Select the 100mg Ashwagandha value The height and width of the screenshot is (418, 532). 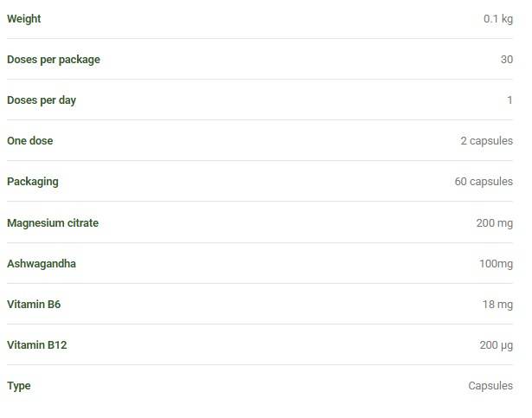click(x=496, y=264)
